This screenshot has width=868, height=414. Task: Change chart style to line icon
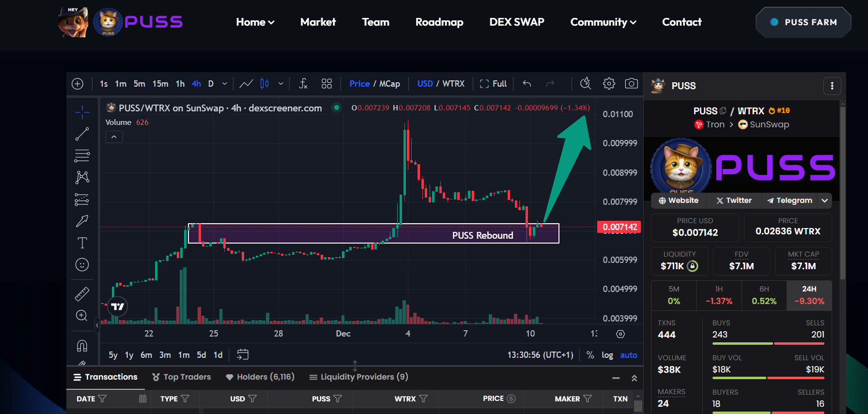pyautogui.click(x=246, y=84)
